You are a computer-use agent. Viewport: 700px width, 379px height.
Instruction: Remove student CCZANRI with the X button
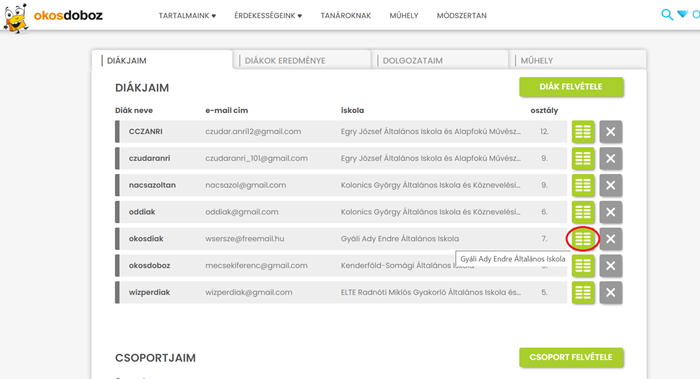611,132
